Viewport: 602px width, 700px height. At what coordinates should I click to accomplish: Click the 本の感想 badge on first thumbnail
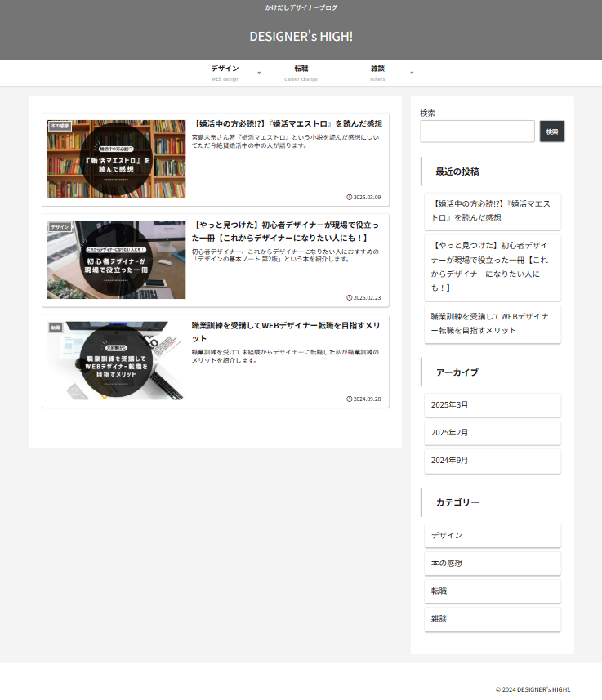(x=60, y=127)
